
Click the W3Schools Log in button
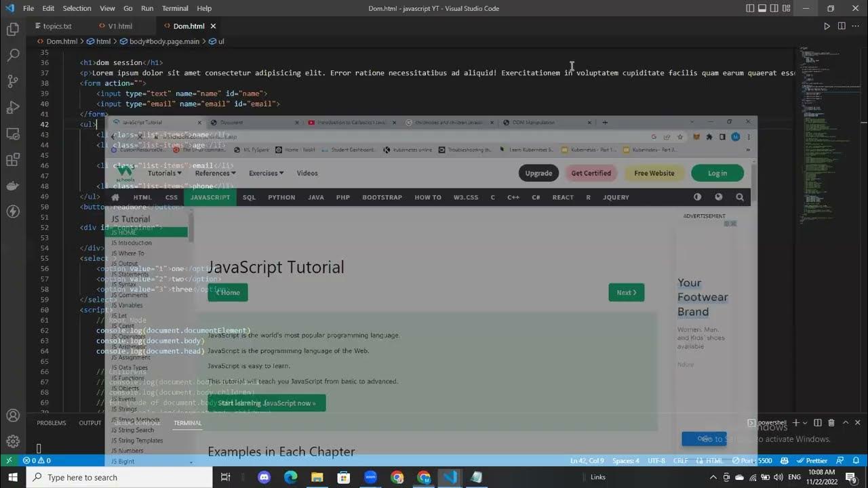(x=717, y=173)
